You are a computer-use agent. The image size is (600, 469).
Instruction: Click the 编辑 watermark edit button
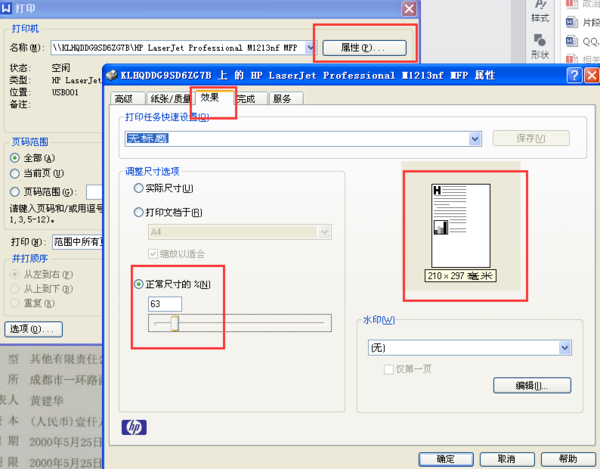pyautogui.click(x=532, y=386)
